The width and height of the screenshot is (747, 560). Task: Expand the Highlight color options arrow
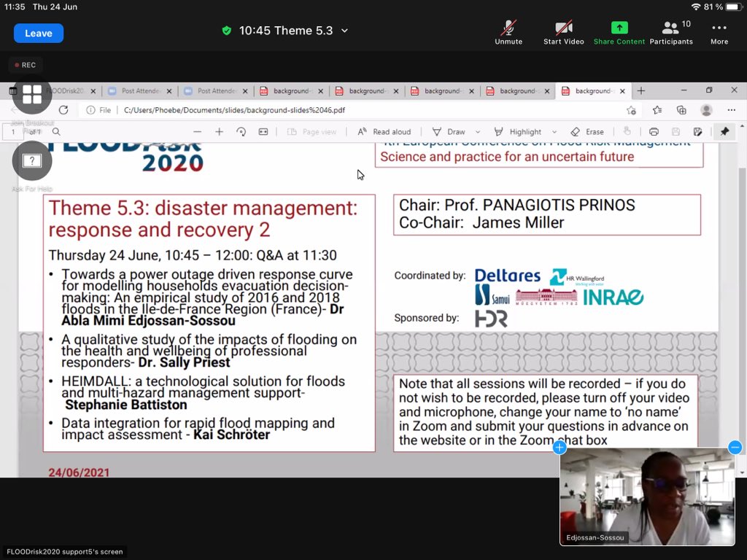coord(554,132)
